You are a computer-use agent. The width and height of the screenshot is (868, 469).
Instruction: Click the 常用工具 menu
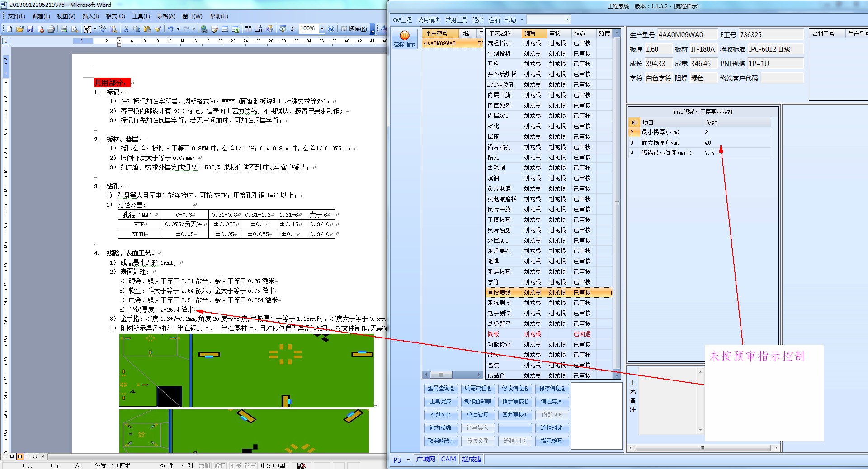456,20
